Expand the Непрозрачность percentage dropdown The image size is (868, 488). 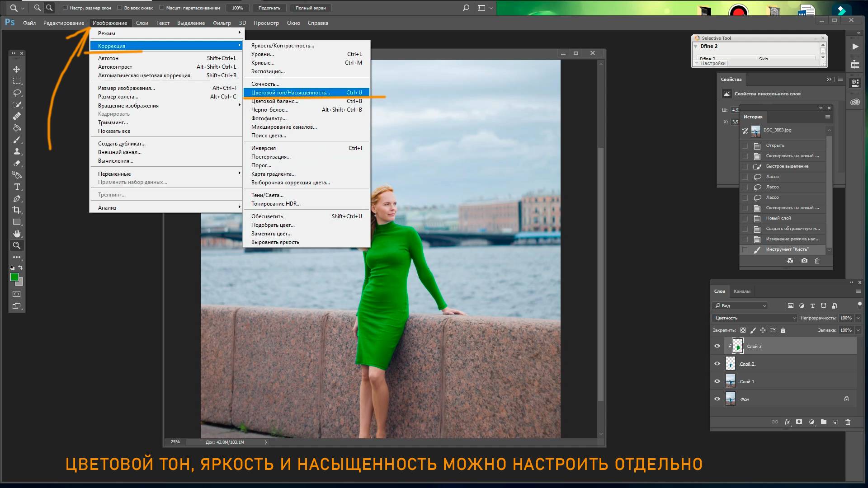click(858, 318)
